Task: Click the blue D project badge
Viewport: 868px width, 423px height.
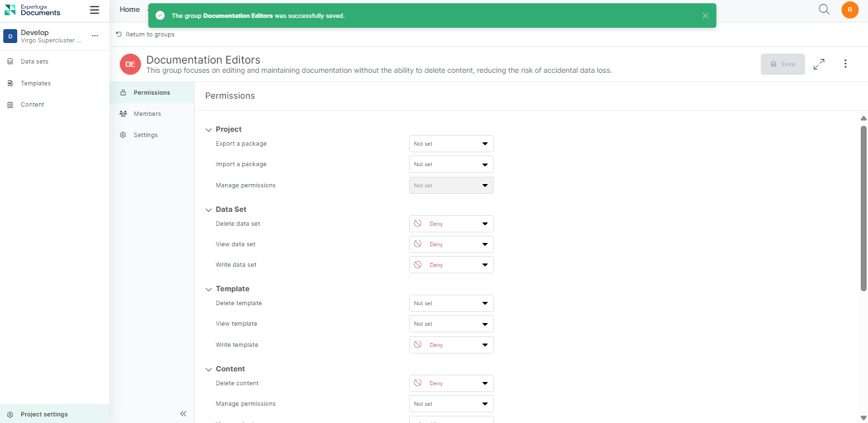Action: [x=10, y=36]
